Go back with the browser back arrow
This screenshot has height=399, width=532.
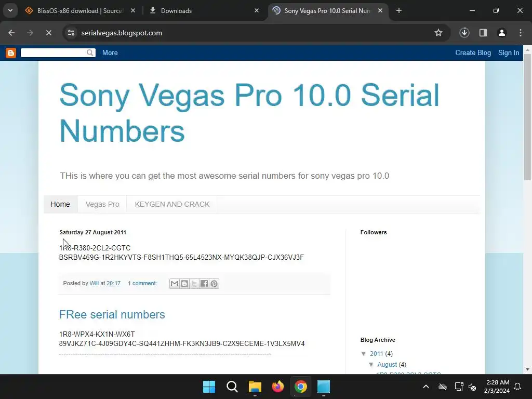pos(11,33)
